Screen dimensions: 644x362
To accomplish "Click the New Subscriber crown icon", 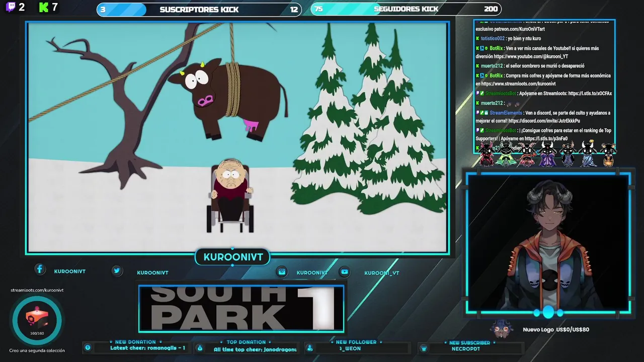I will (x=424, y=348).
